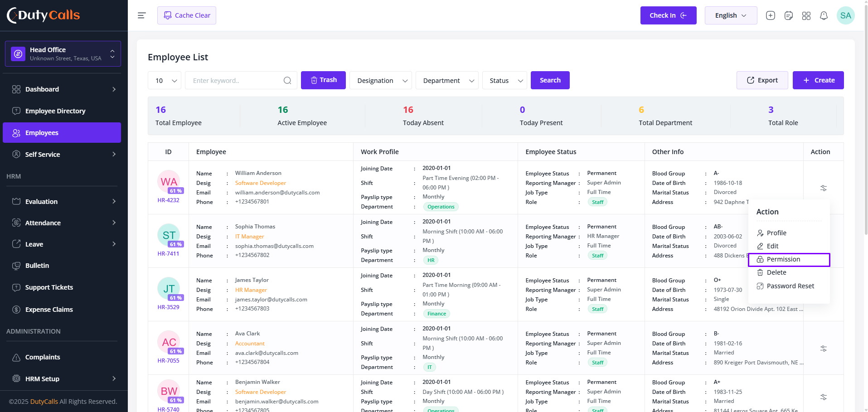Select Permission in the Action menu

[789, 259]
